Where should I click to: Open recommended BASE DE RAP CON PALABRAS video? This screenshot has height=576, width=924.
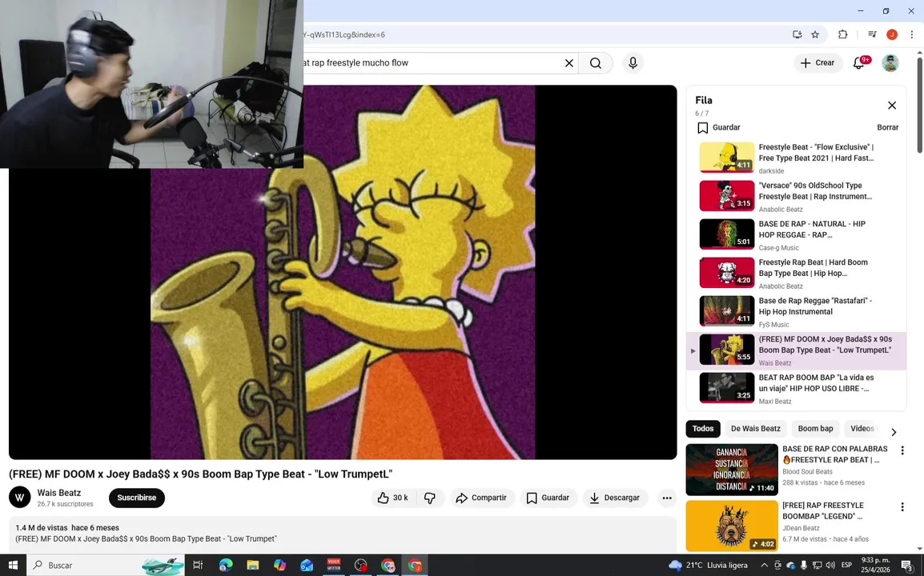pyautogui.click(x=731, y=470)
